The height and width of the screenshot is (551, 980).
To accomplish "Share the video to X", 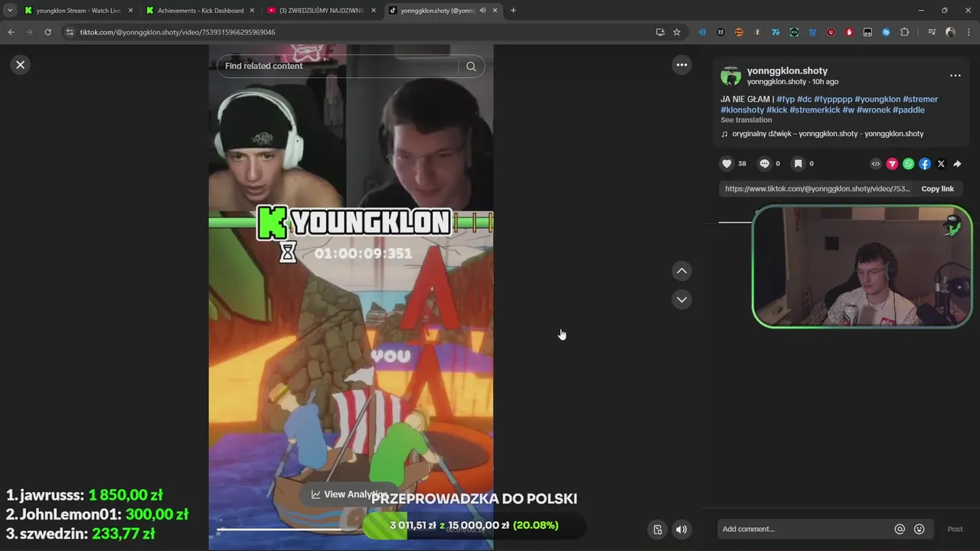I will tap(941, 164).
